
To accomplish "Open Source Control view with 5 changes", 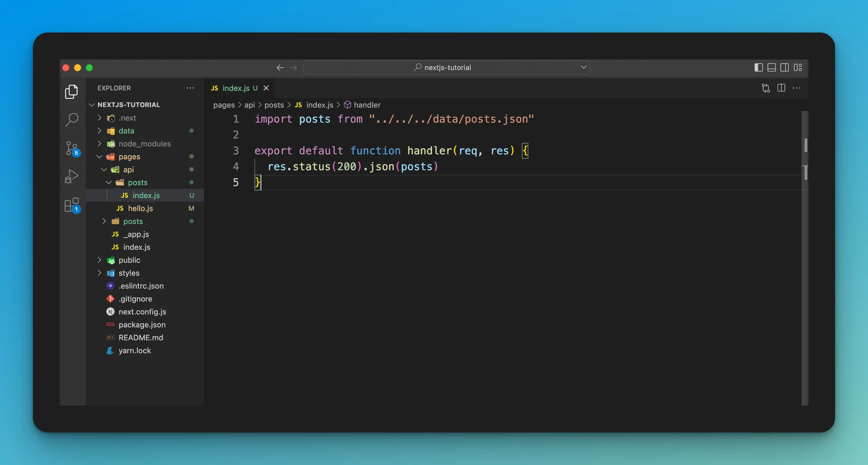I will (72, 148).
